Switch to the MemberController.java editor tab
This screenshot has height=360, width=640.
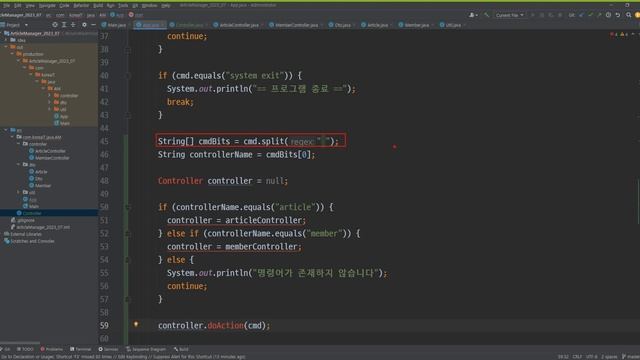pos(294,25)
